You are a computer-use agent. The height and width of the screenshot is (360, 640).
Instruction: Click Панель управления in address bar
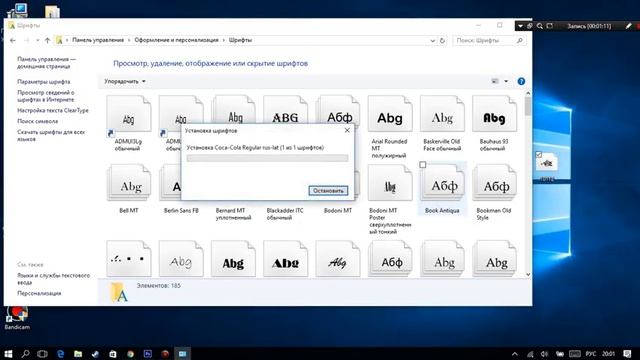[x=98, y=40]
